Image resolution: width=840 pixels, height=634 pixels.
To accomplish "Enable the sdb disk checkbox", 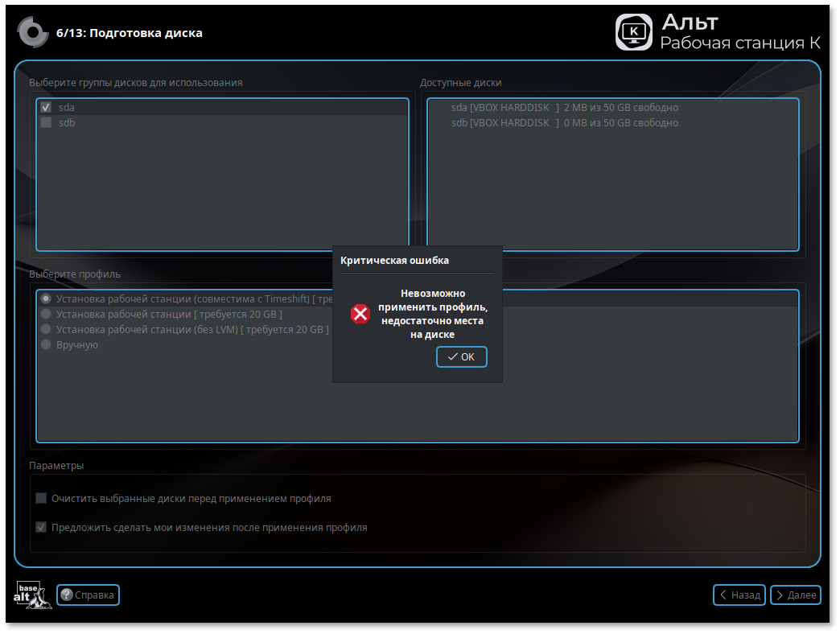I will (x=46, y=122).
